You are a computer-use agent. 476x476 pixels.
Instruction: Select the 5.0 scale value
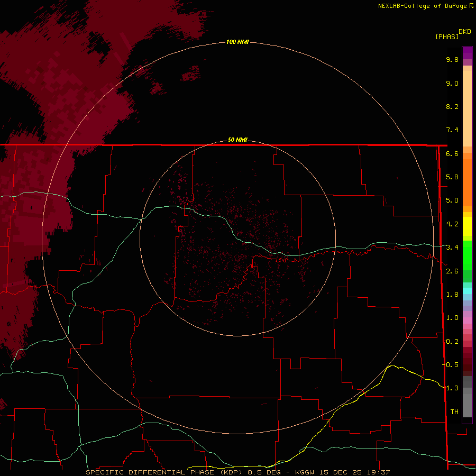pyautogui.click(x=452, y=200)
